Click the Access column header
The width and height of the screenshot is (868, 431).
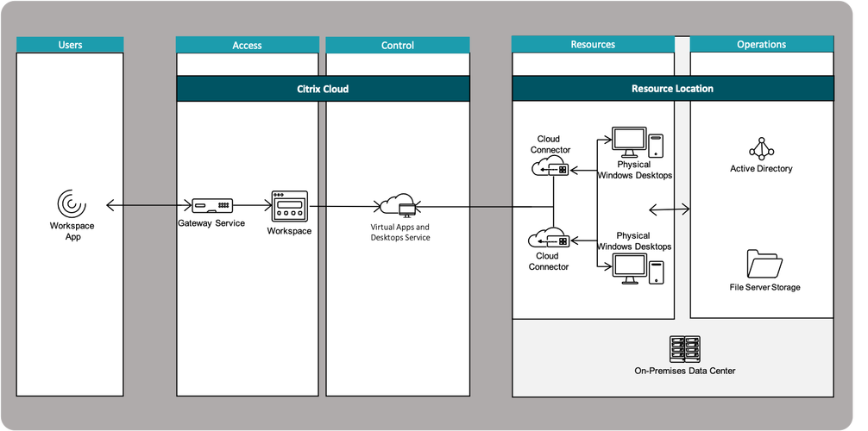click(x=248, y=46)
